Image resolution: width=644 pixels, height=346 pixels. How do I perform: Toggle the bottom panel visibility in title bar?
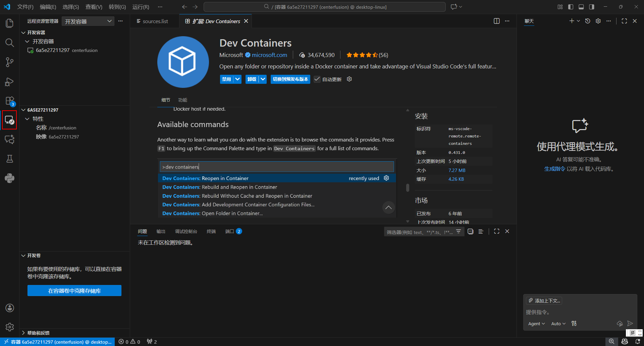[581, 7]
